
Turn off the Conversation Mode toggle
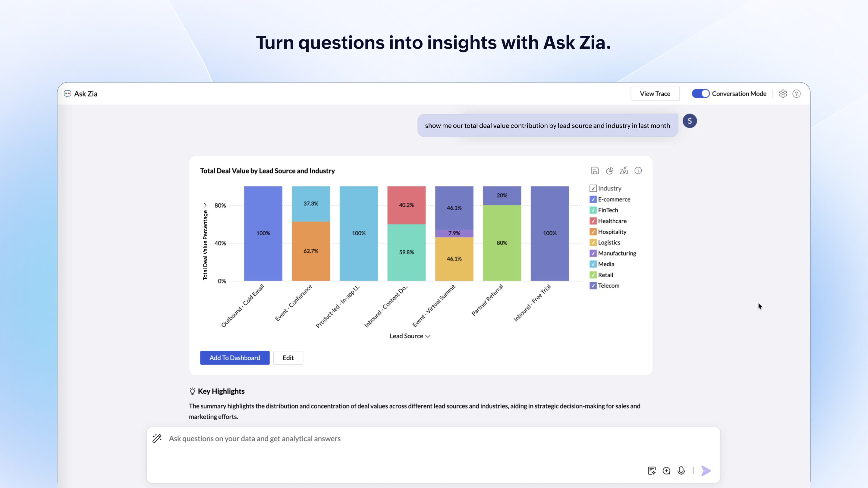coord(700,94)
